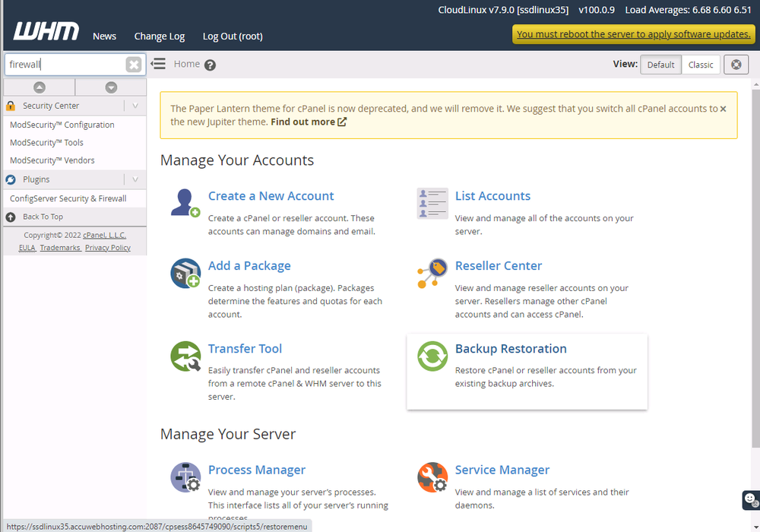
Task: Click the Backup Restoration title link
Action: coord(511,349)
